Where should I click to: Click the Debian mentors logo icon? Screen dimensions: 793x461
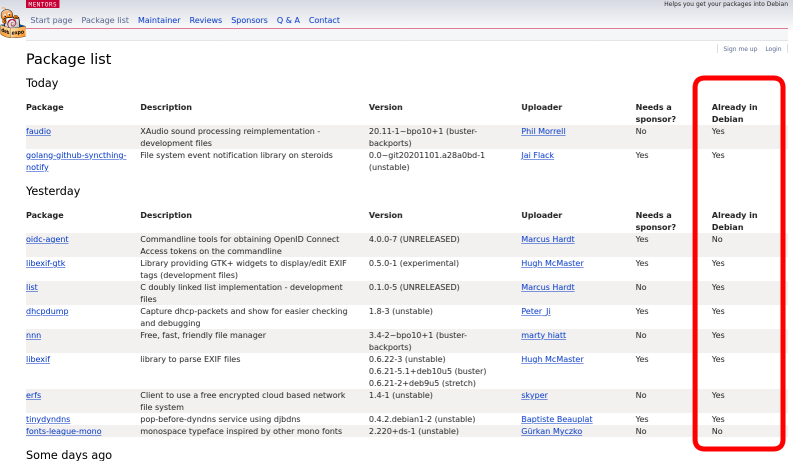click(13, 23)
